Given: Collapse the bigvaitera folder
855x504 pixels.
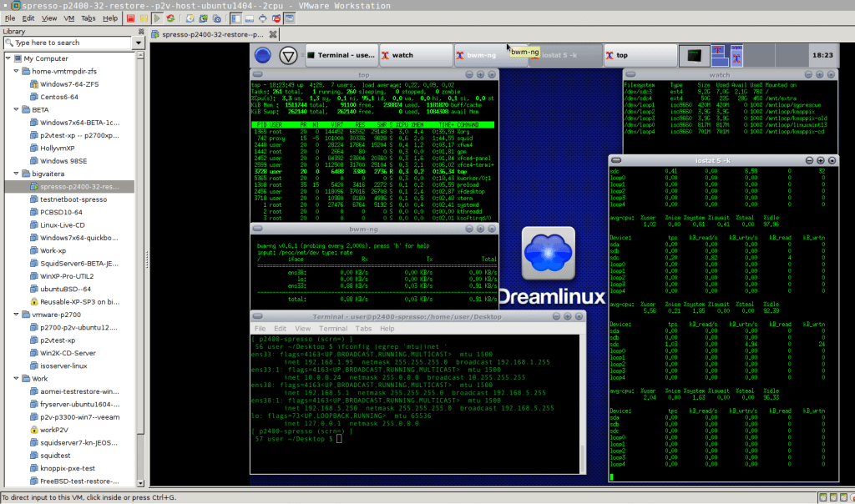Looking at the screenshot, I should 17,174.
